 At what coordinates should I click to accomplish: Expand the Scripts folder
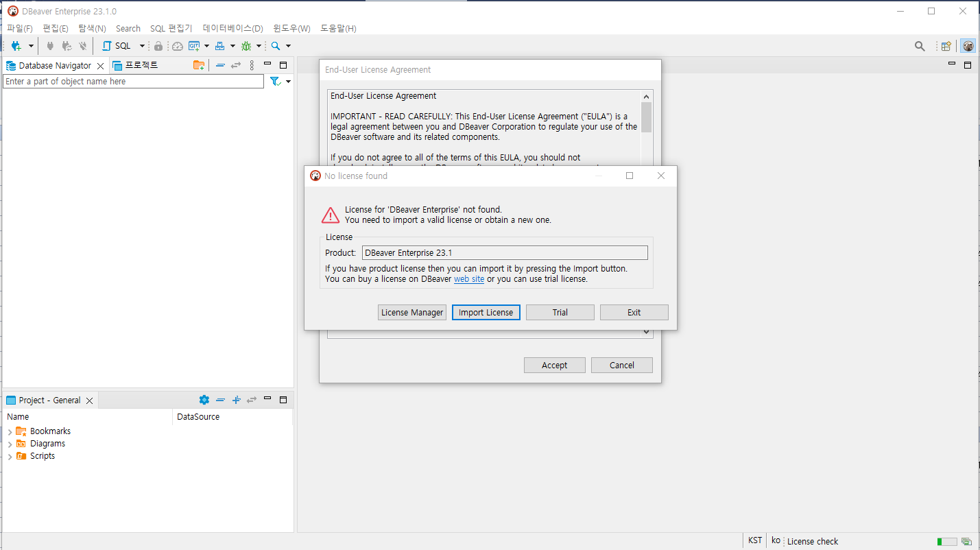tap(10, 457)
